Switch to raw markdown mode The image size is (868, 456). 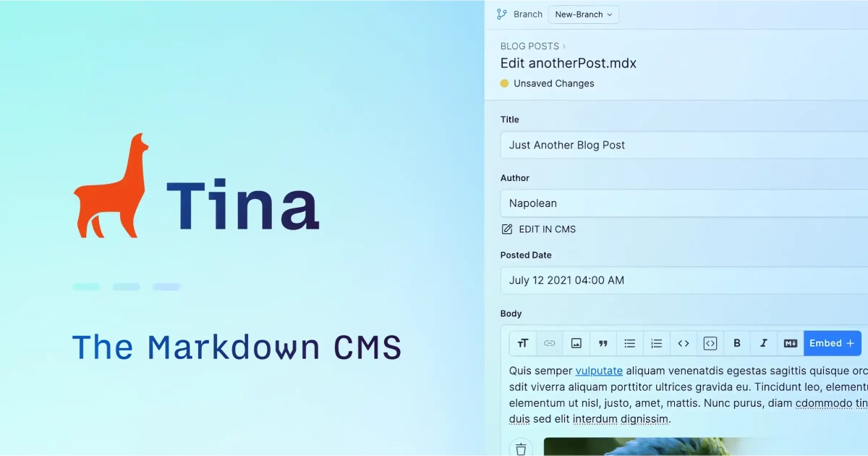point(791,343)
